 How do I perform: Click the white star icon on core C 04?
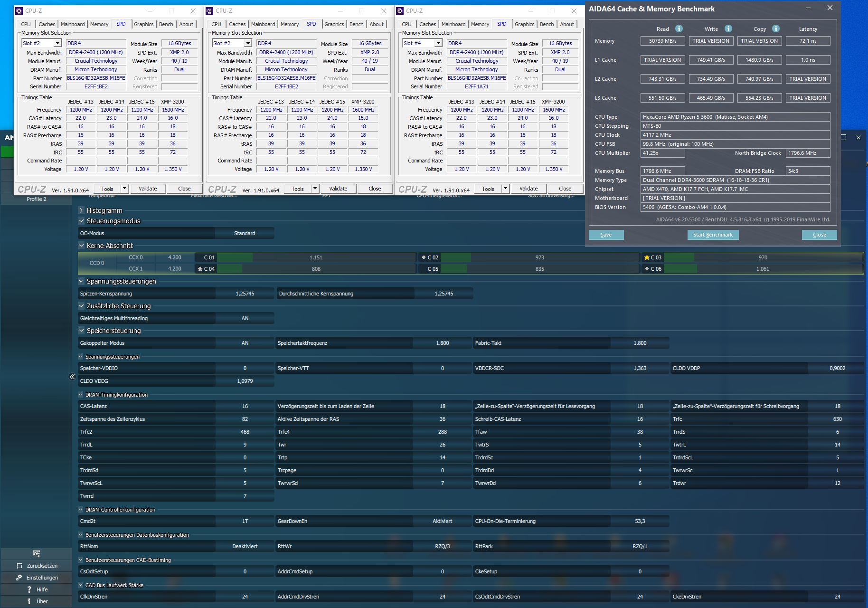coord(200,269)
